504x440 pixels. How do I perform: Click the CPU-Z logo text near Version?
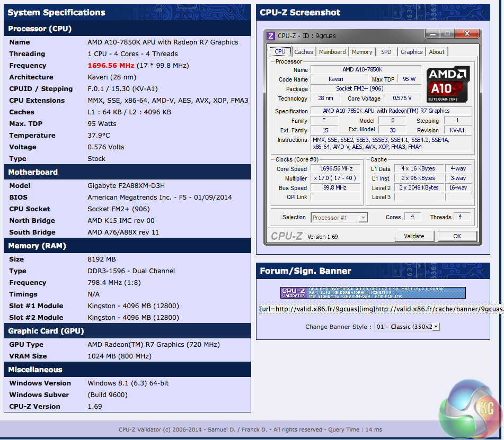point(287,236)
